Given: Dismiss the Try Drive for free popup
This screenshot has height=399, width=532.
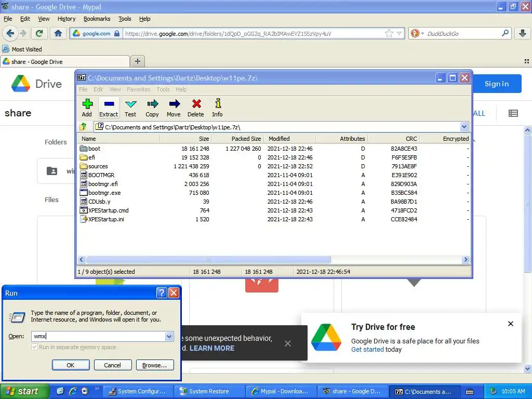Looking at the screenshot, I should (x=511, y=324).
